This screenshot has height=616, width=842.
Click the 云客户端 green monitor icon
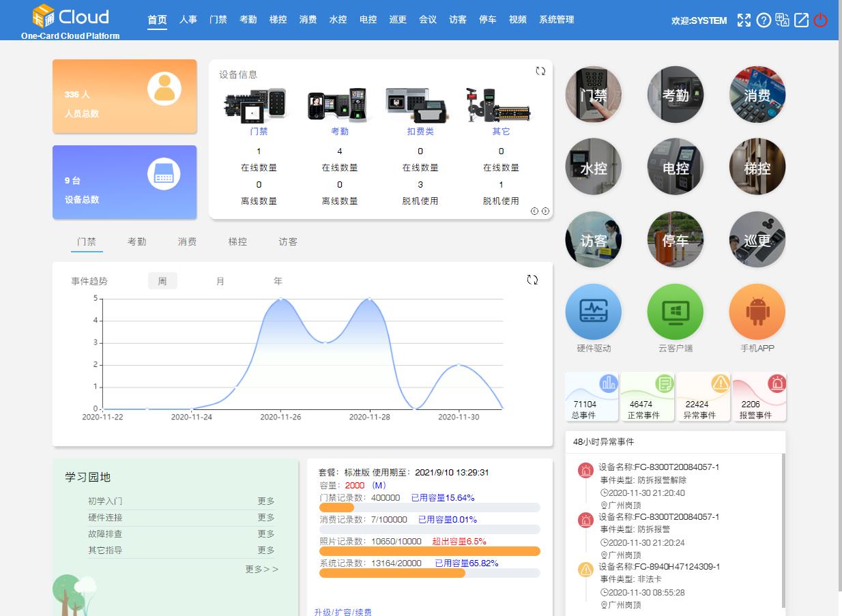click(x=675, y=311)
